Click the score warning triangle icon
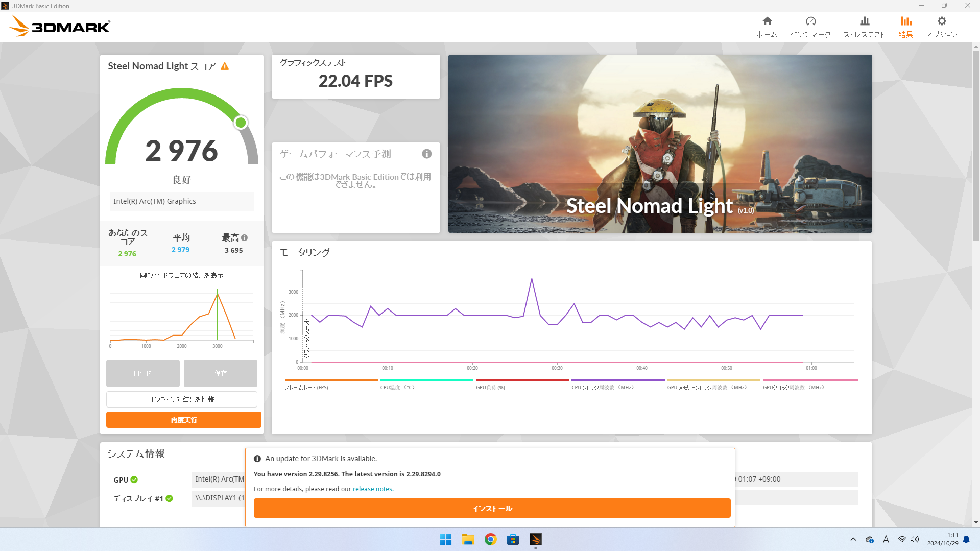The image size is (980, 551). pyautogui.click(x=225, y=66)
